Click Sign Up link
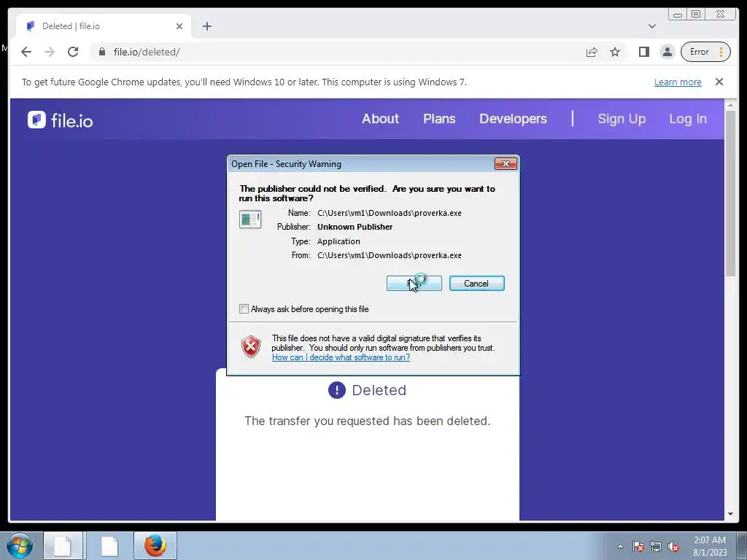This screenshot has width=747, height=560. (622, 119)
